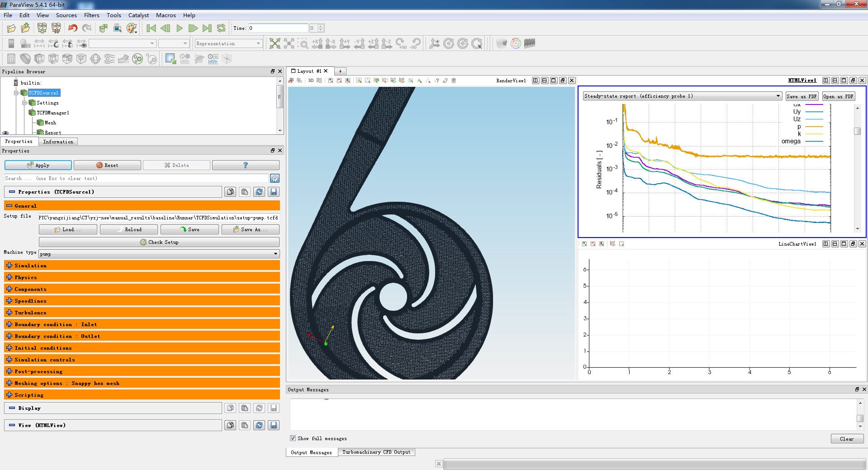Set view direction to +X
Viewport: 868px width, 470px height.
pos(317,43)
